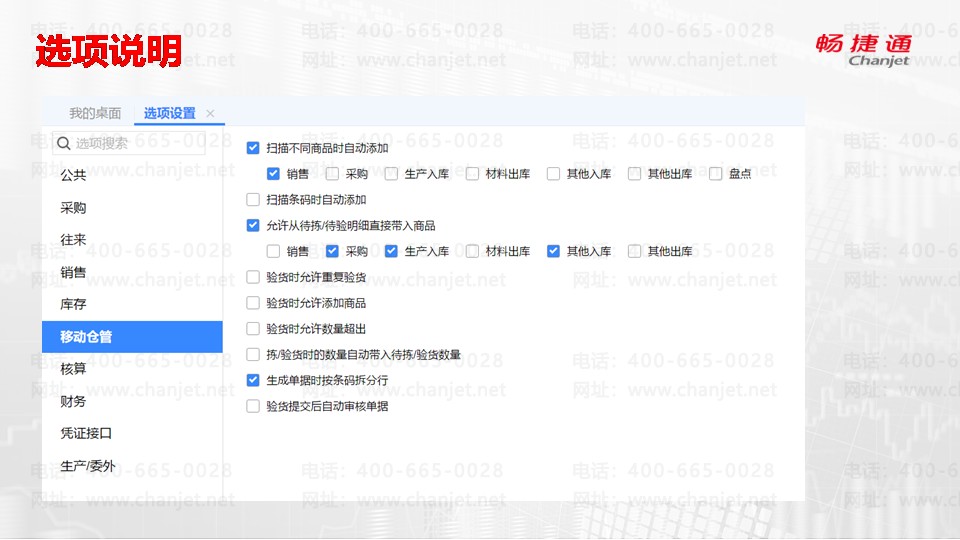Uncheck 采购 under 允许从待拣/待验明细直接带入商品
Screen dimensions: 960x540
click(332, 251)
